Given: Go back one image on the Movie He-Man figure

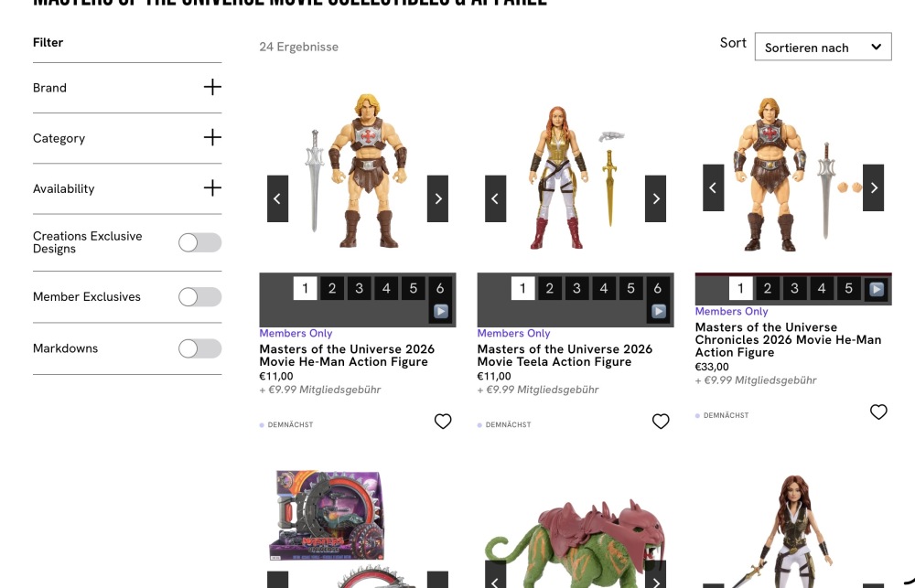Looking at the screenshot, I should [x=278, y=199].
